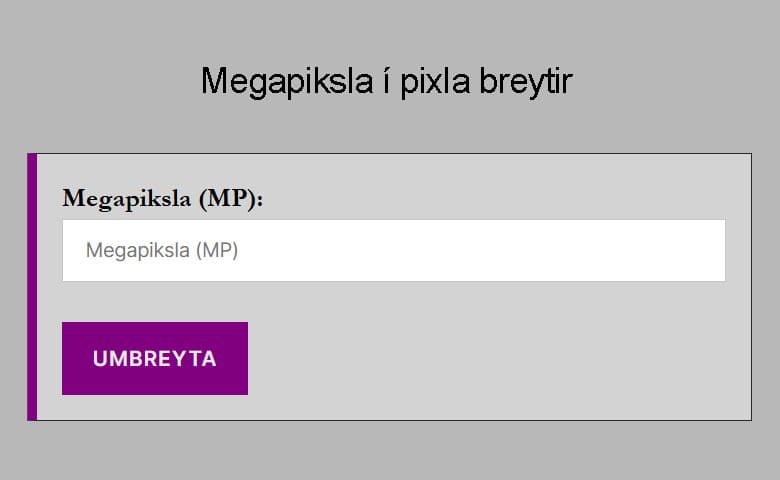This screenshot has width=780, height=480.
Task: Click the middle of the megapixel input box
Action: pyautogui.click(x=393, y=250)
